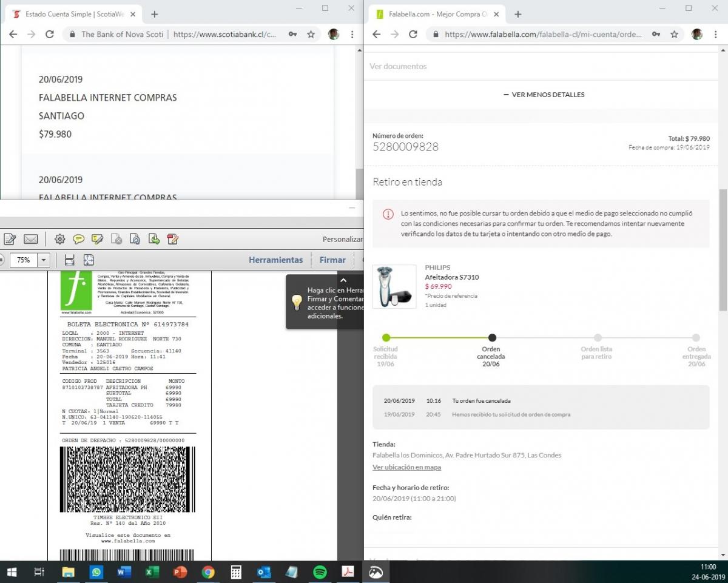Open the 75% zoom dropdown arrow in Acrobat
728x583 pixels.
click(x=44, y=260)
